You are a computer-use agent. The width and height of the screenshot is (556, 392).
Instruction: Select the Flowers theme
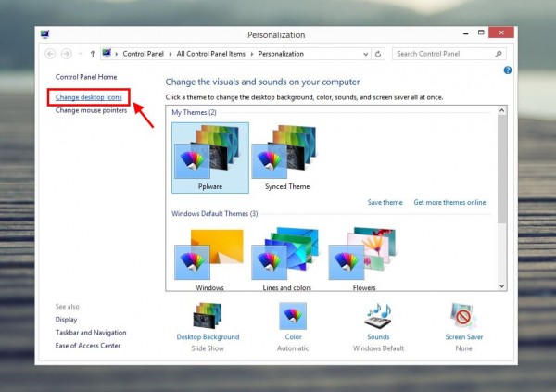pos(364,259)
